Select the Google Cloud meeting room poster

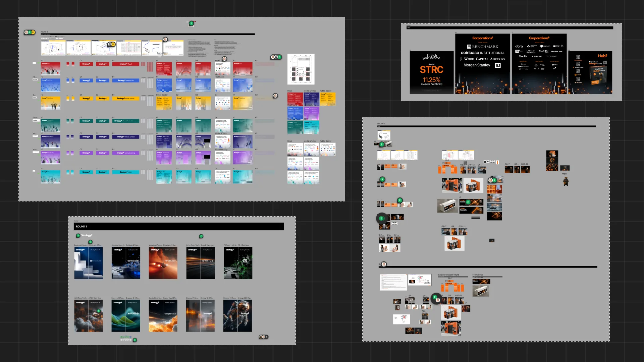(163, 316)
